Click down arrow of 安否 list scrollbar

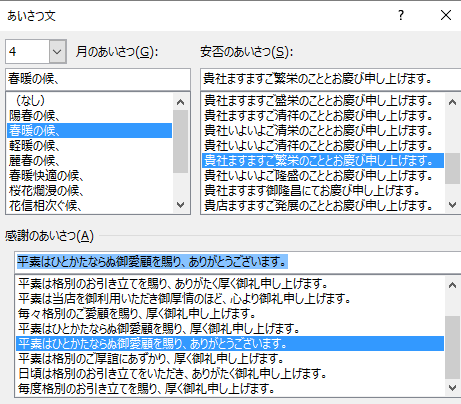[452, 204]
